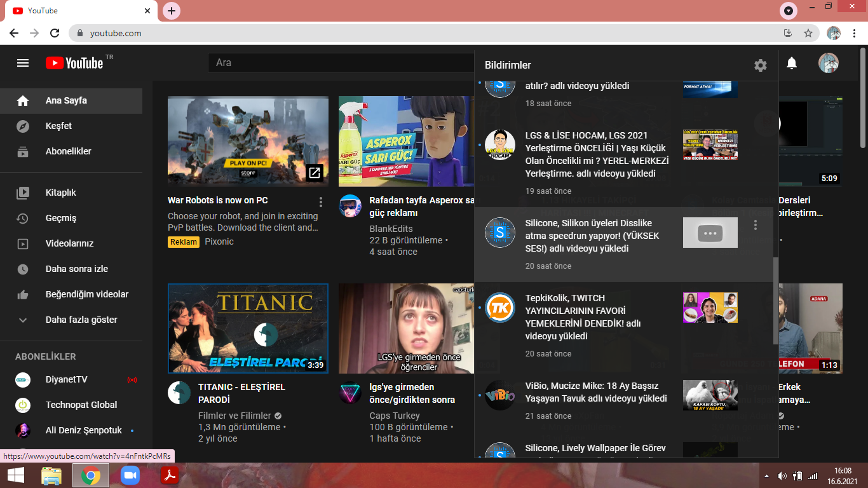Open the account avatar menu

(x=829, y=63)
